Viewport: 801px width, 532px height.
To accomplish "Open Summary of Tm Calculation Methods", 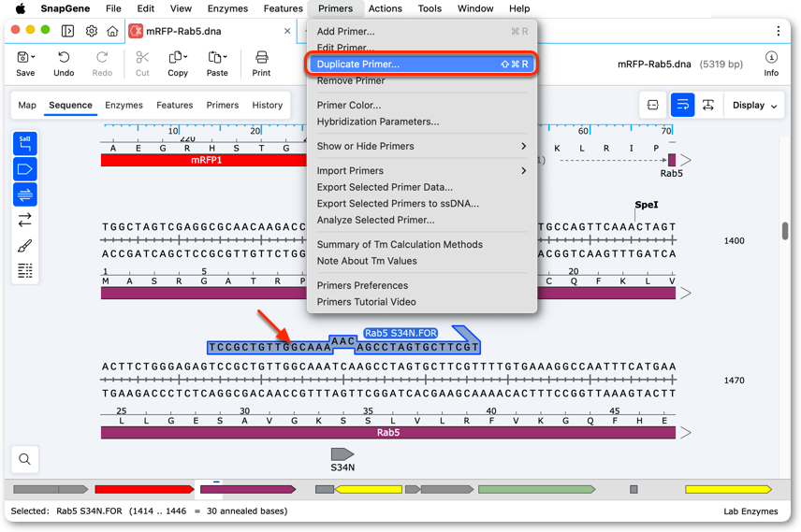I will 422,245.
